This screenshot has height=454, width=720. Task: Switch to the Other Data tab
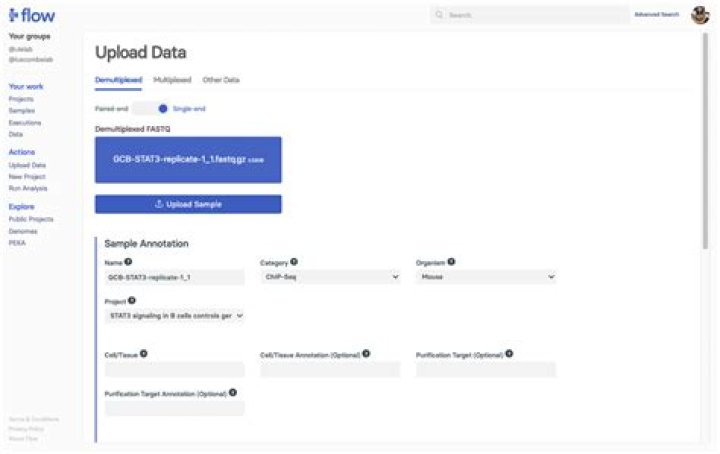click(221, 79)
